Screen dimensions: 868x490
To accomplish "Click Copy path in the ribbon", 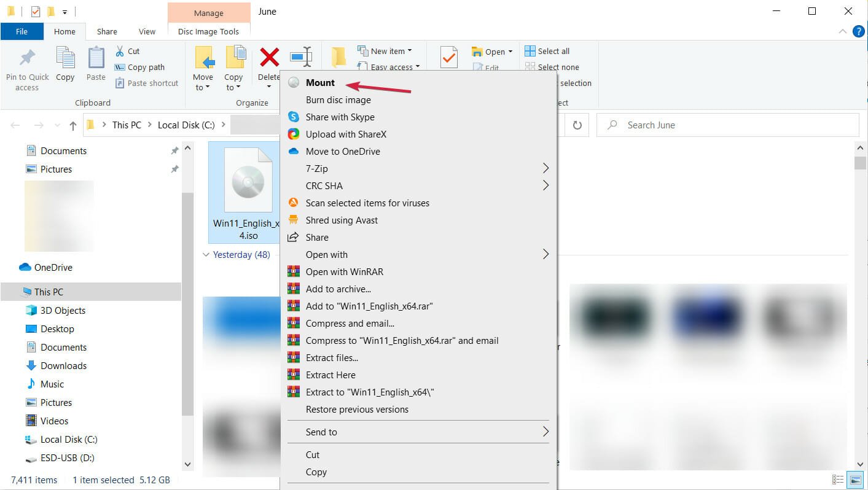I will pos(139,67).
